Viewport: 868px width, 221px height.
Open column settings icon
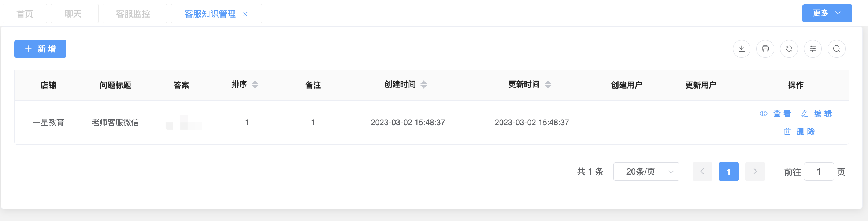[x=813, y=49]
